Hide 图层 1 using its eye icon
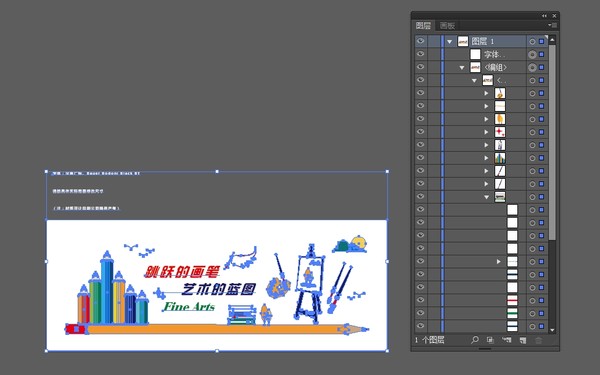600x375 pixels. 421,41
